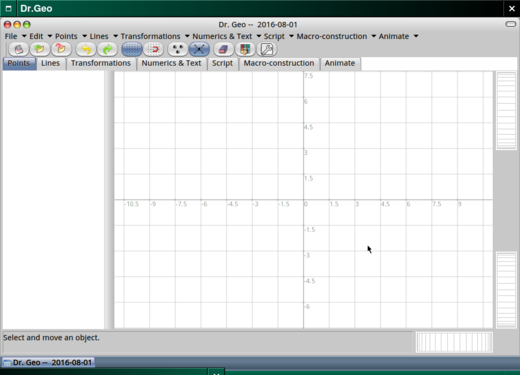This screenshot has height=375, width=520.
Task: Switch to the Numerics & Text tab
Action: [171, 63]
